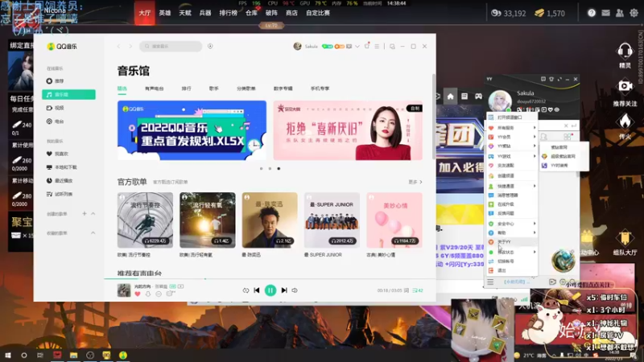Open Windows Start menu

[7, 355]
